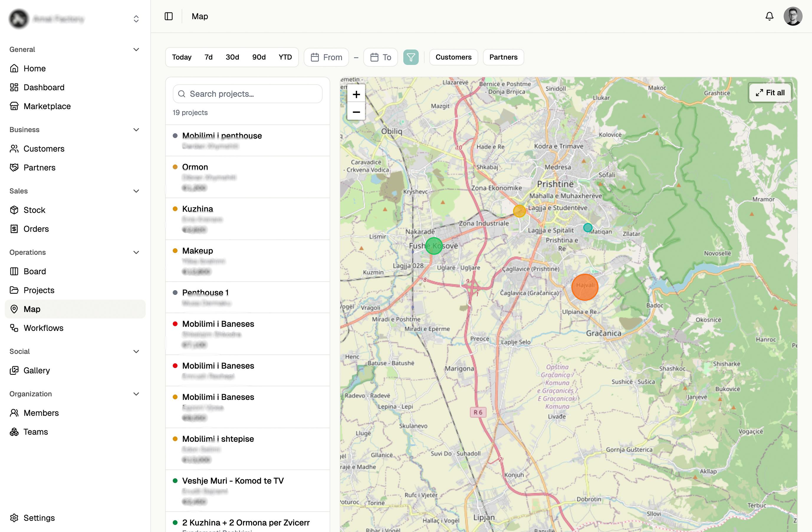
Task: Zoom out on the map
Action: coord(356,112)
